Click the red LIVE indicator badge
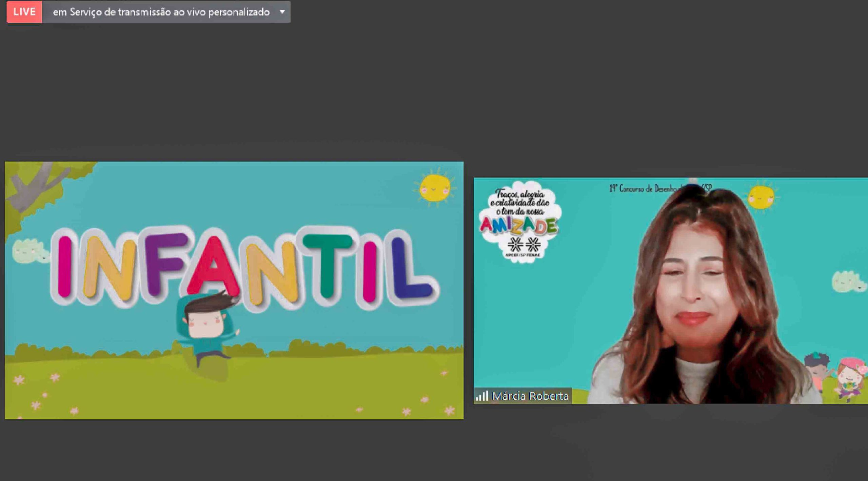868x481 pixels. click(24, 12)
